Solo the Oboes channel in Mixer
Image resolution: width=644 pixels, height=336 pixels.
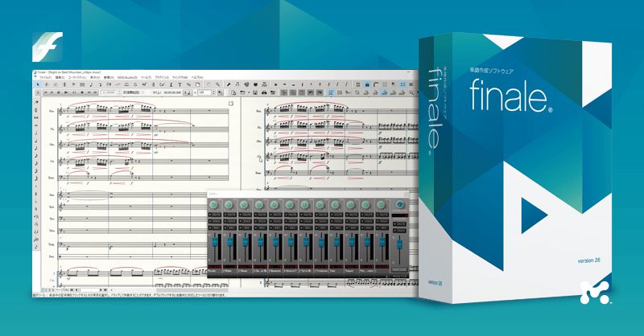click(246, 221)
